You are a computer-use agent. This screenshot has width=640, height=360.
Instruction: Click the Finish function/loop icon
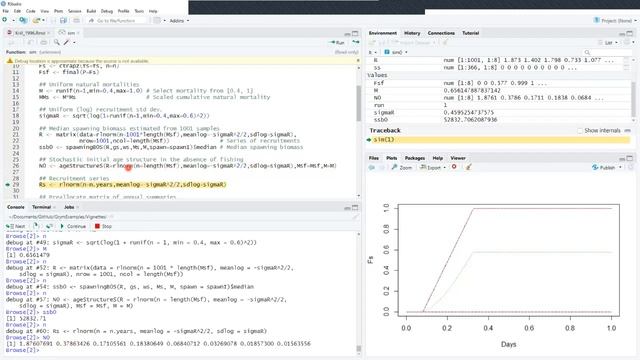click(49, 226)
